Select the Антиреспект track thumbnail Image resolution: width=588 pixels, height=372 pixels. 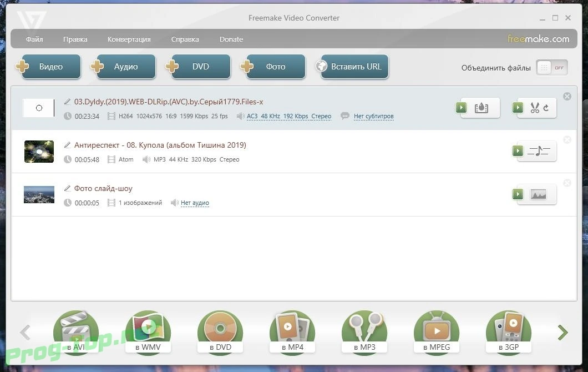[39, 152]
